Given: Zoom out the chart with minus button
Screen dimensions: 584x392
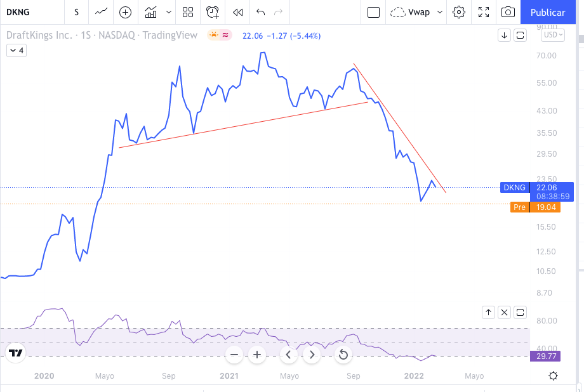Looking at the screenshot, I should tap(234, 355).
